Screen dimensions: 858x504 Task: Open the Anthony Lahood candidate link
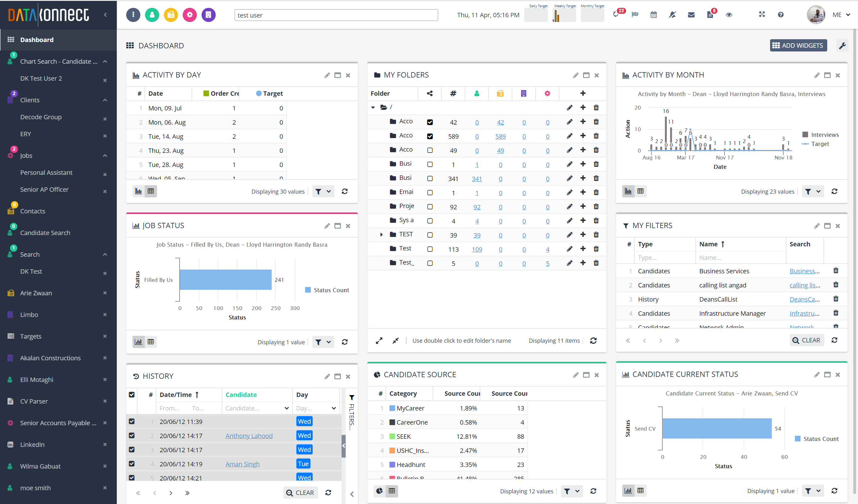(x=249, y=436)
